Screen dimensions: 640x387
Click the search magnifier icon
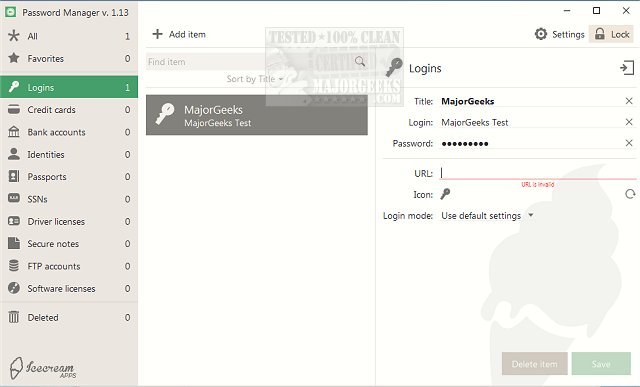pyautogui.click(x=360, y=62)
